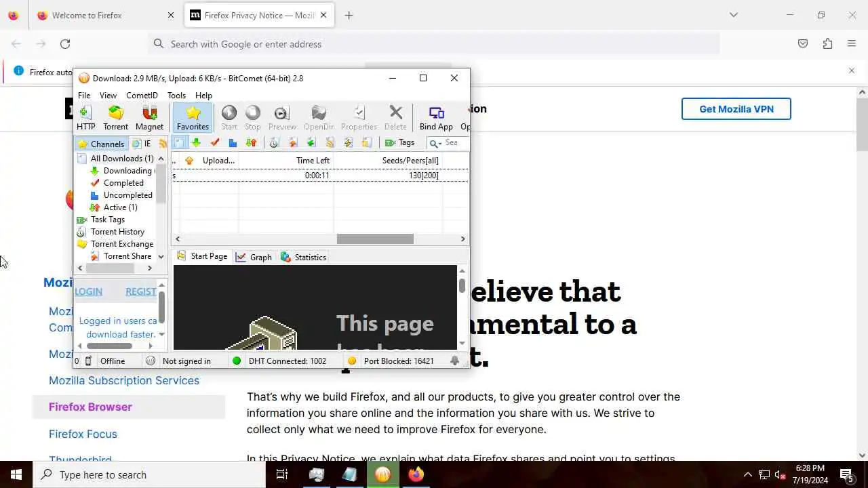Select Torrent Exchange in the sidebar tree
Viewport: 868px width, 488px height.
[x=115, y=244]
